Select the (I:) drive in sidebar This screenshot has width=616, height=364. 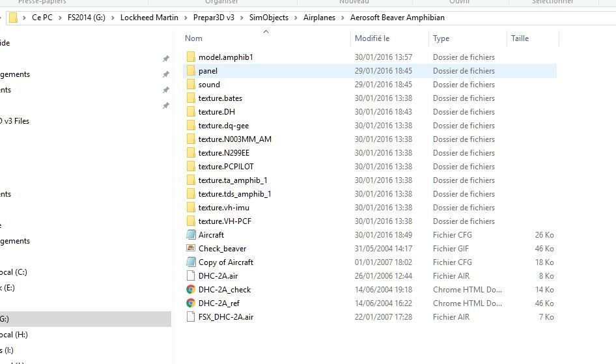click(x=7, y=350)
